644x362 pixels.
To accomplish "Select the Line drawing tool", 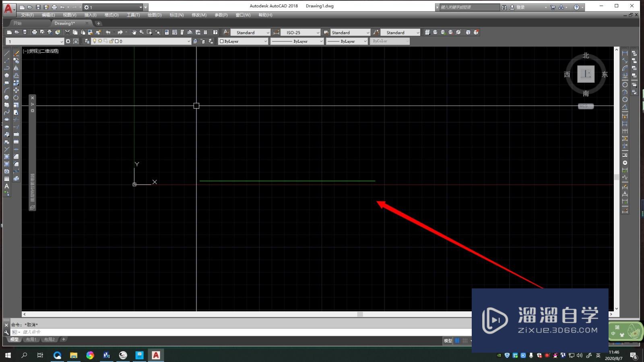I will click(6, 54).
